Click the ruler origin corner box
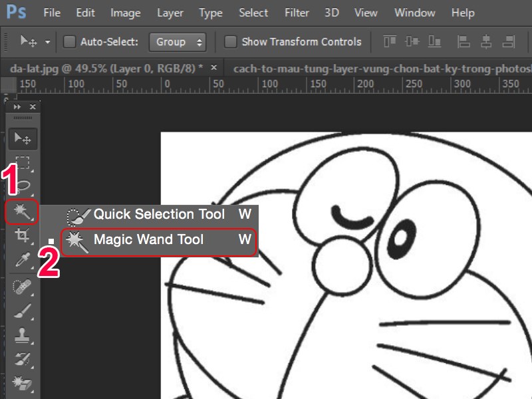This screenshot has height=399, width=532. tap(8, 84)
